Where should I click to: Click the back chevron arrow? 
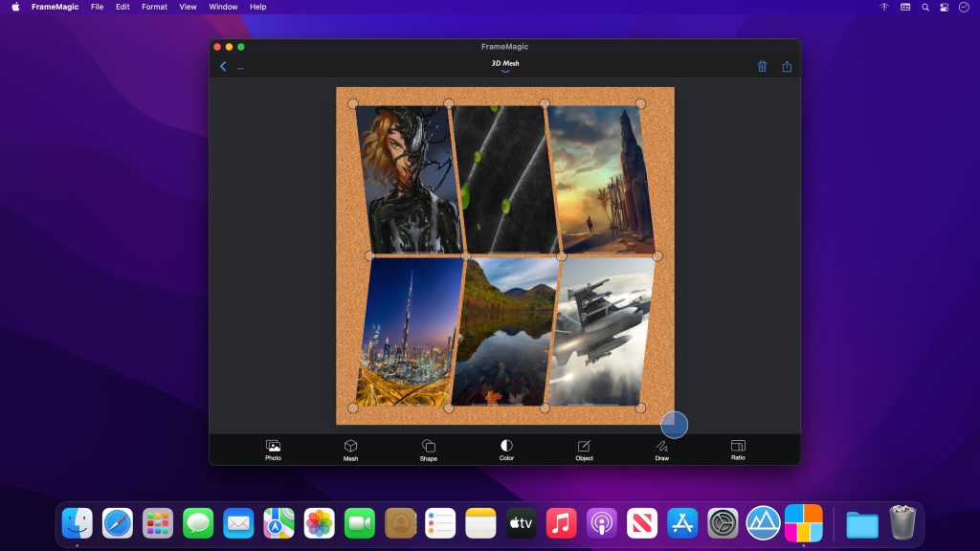pyautogui.click(x=222, y=66)
